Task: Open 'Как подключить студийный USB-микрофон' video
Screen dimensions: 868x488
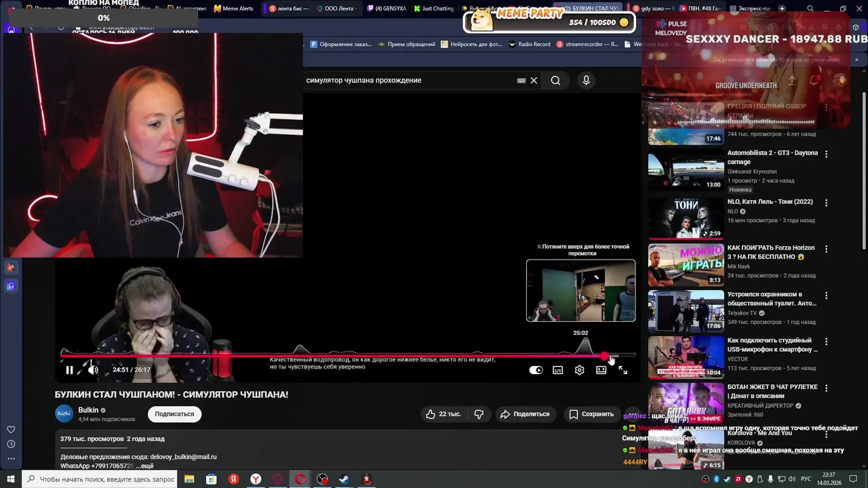Action: [772, 345]
